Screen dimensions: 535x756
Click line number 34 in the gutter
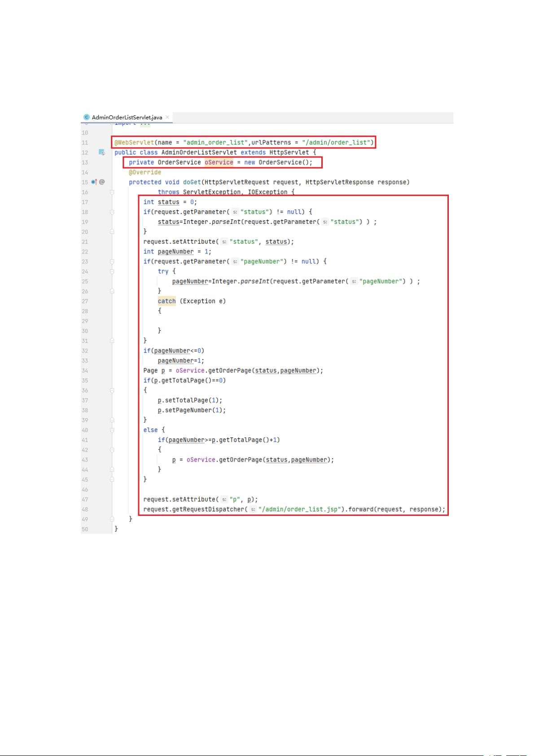pyautogui.click(x=85, y=371)
